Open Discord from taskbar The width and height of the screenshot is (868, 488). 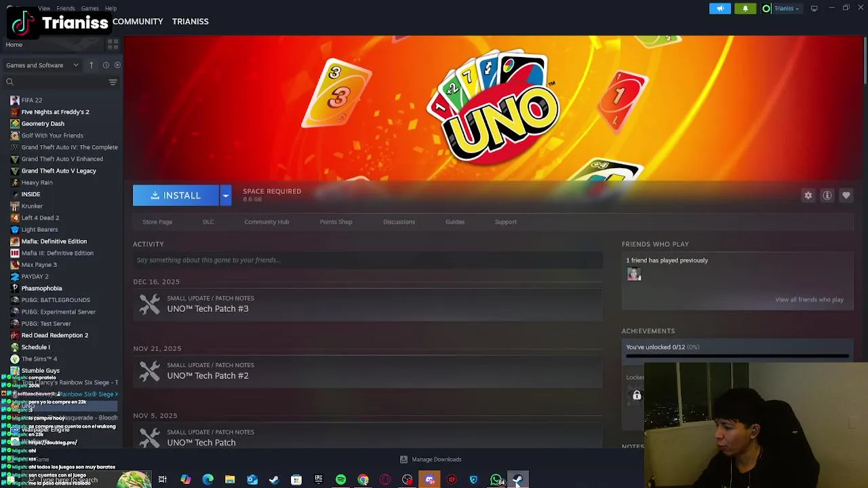pyautogui.click(x=430, y=480)
